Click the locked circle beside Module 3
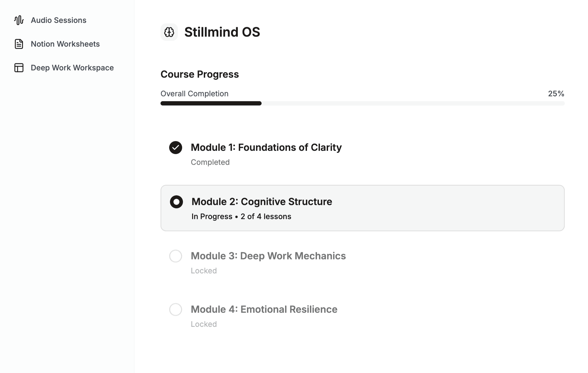588x373 pixels. point(176,256)
